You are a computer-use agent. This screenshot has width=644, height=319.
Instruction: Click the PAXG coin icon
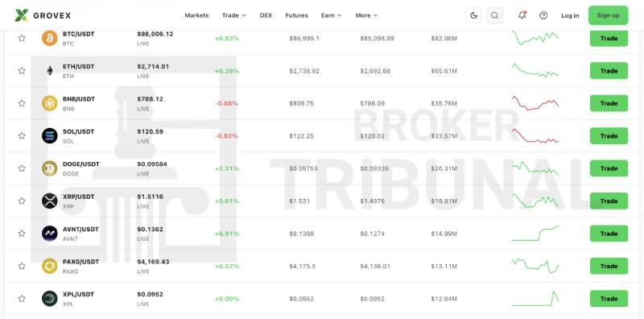click(50, 266)
